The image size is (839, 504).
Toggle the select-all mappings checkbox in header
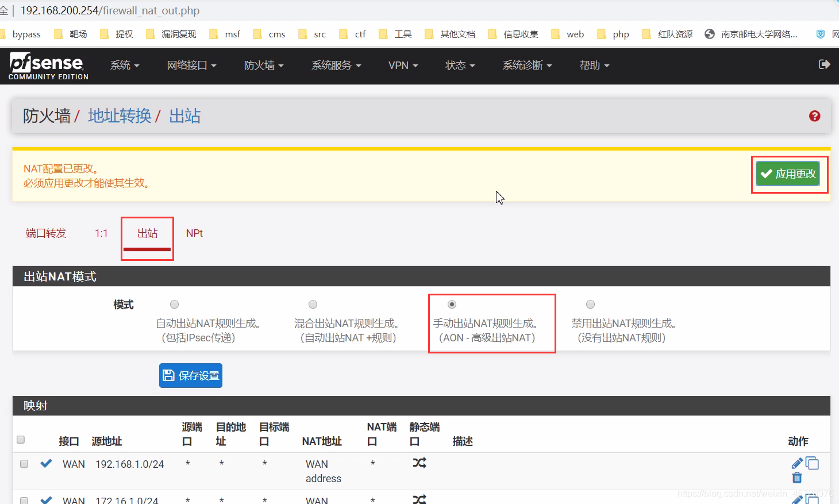click(21, 440)
